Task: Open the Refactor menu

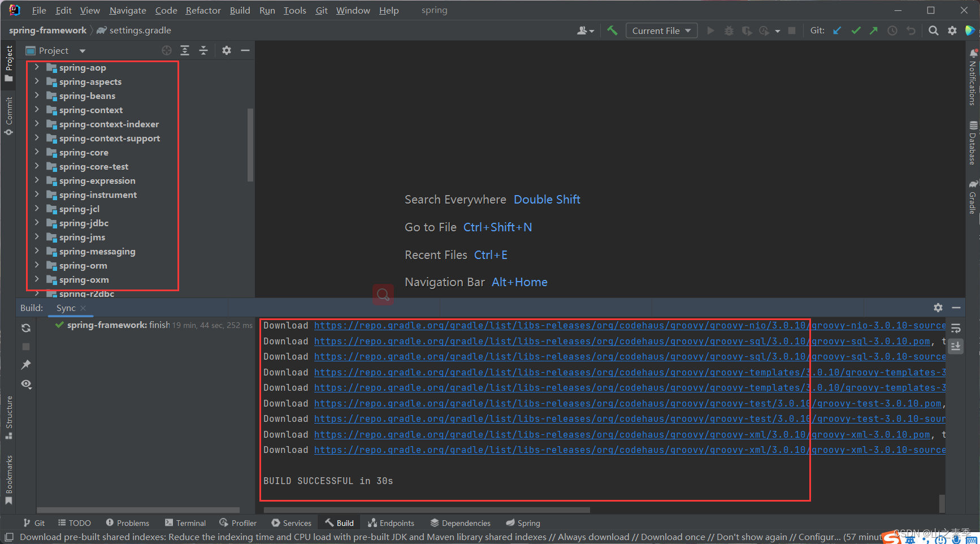Action: pos(203,10)
